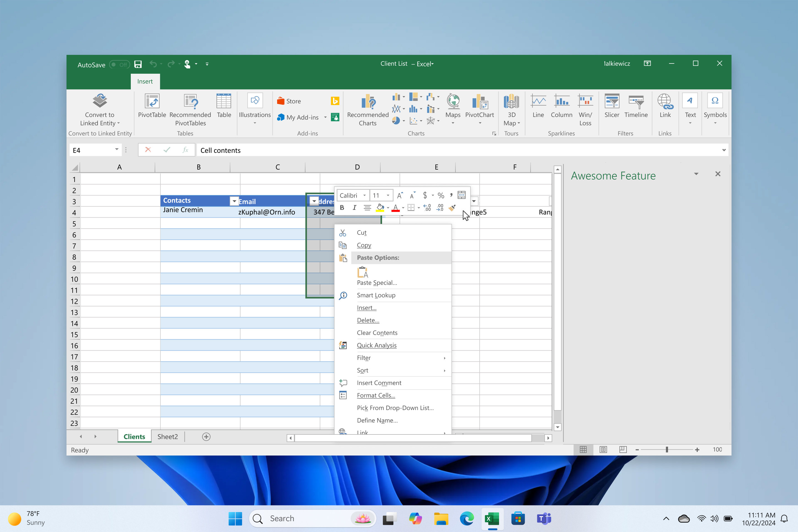This screenshot has height=532, width=798.
Task: Apply bold from the mini toolbar
Action: point(342,208)
